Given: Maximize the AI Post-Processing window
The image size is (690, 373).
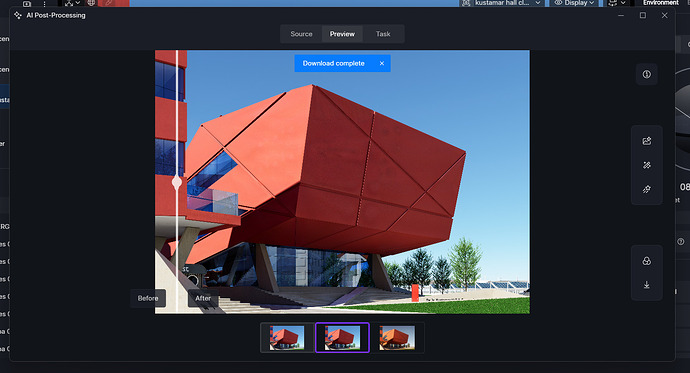Looking at the screenshot, I should (642, 15).
